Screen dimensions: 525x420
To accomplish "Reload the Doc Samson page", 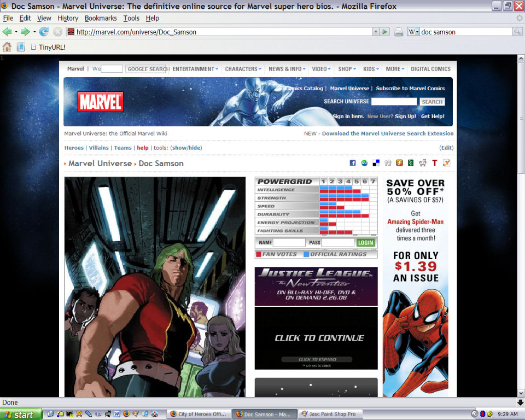I will [x=44, y=32].
